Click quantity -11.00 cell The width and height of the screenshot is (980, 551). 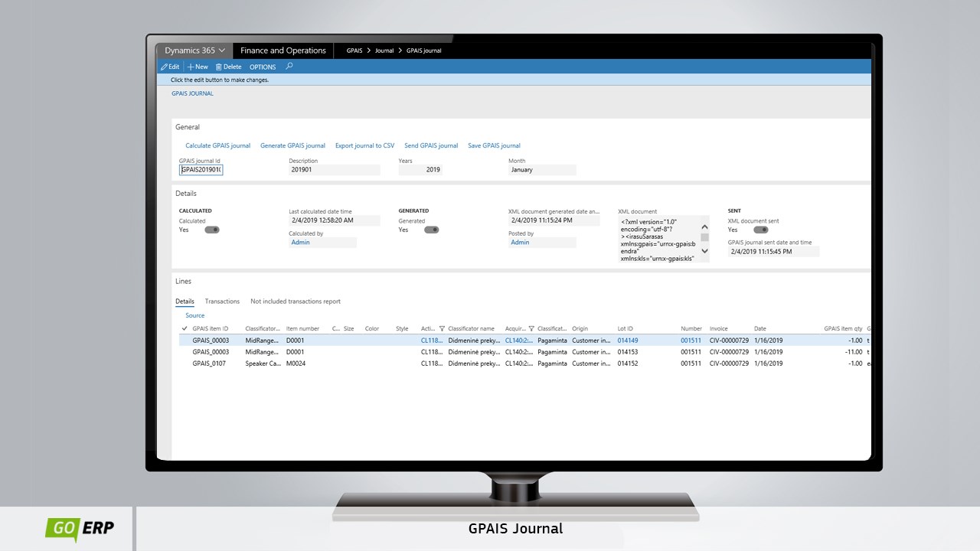coord(854,352)
